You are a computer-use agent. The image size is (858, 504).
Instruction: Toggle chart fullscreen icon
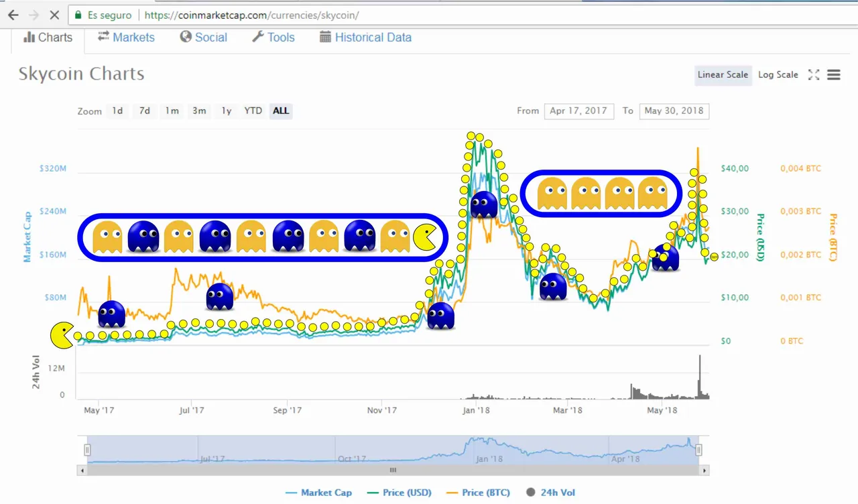coord(814,74)
